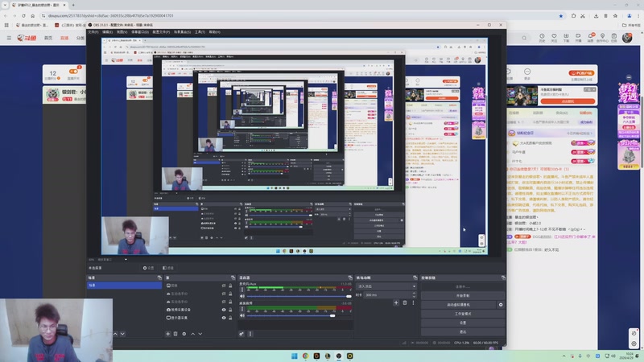Move source up in Sources toolbar

(x=192, y=334)
